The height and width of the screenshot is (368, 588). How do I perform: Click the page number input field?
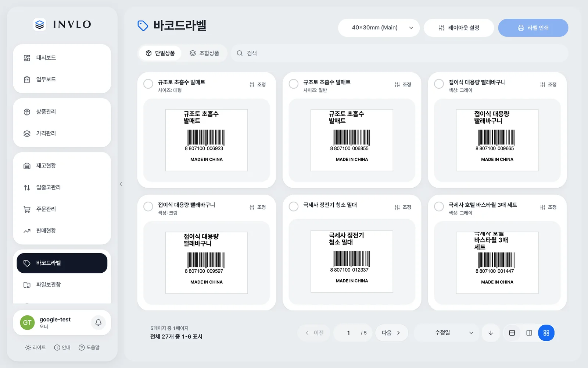[348, 333]
